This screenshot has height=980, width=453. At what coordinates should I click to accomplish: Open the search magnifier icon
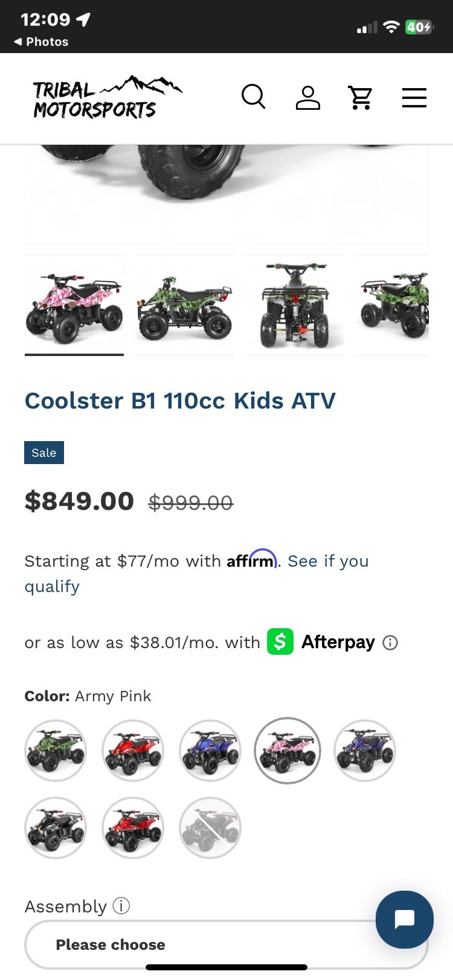253,97
